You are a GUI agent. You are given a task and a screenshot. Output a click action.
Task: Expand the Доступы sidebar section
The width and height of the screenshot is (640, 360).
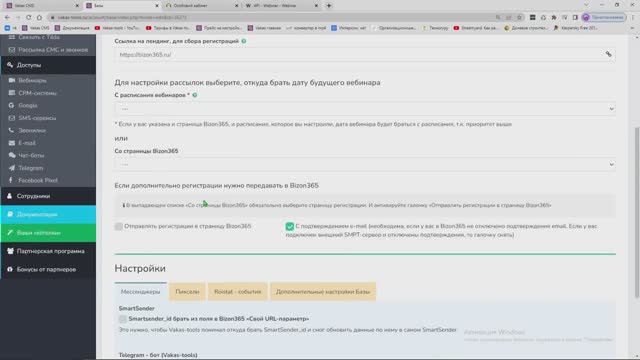48,65
